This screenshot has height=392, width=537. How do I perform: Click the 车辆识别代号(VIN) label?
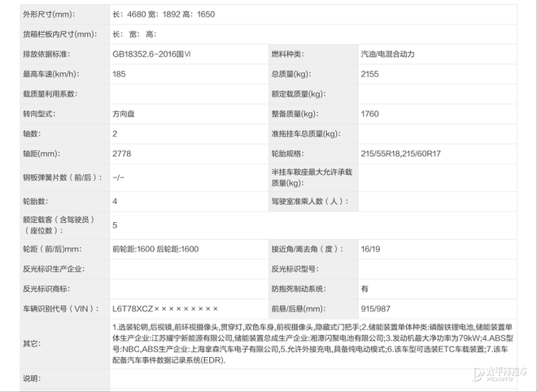61,308
